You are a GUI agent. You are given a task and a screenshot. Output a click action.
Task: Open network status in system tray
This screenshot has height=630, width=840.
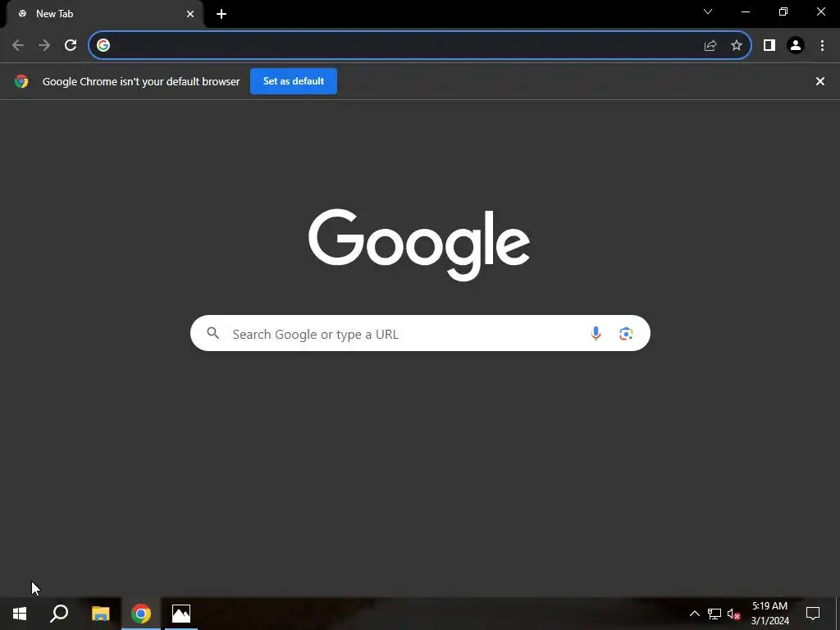714,614
